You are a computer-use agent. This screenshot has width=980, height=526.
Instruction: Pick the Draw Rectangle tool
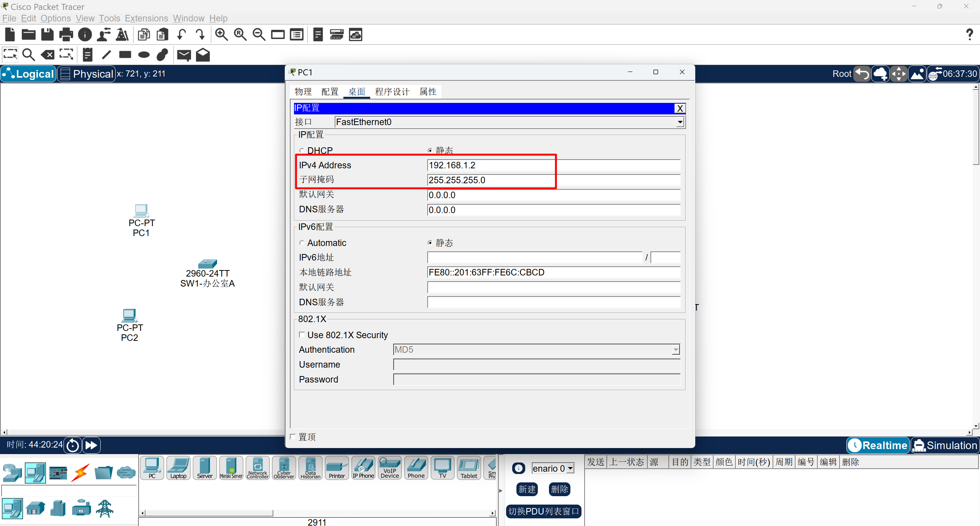[125, 55]
